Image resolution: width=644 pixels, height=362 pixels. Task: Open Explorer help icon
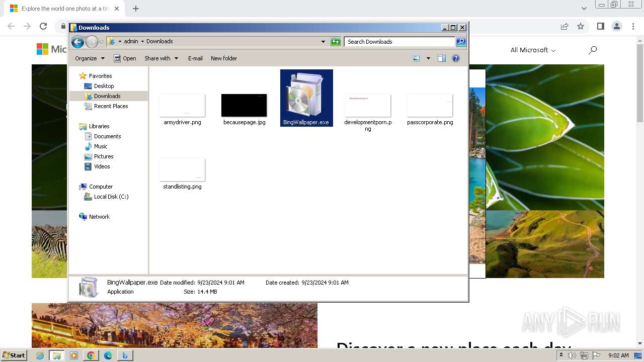tap(456, 58)
